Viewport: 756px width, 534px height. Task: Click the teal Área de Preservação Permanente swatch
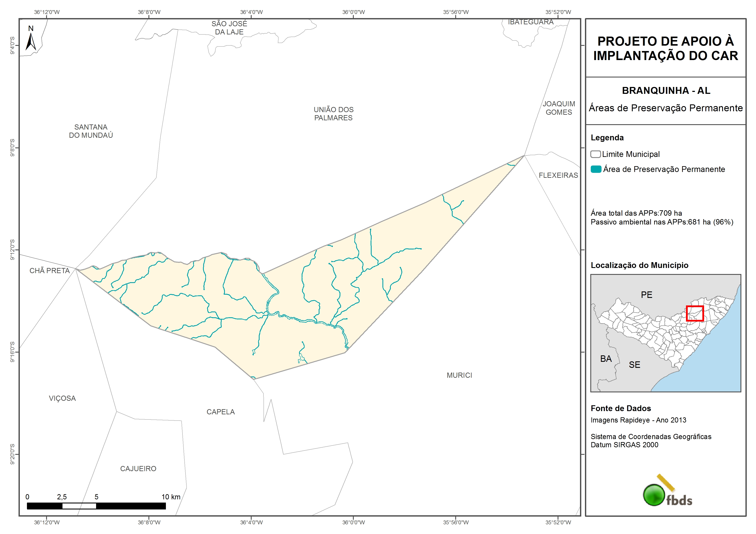click(596, 169)
